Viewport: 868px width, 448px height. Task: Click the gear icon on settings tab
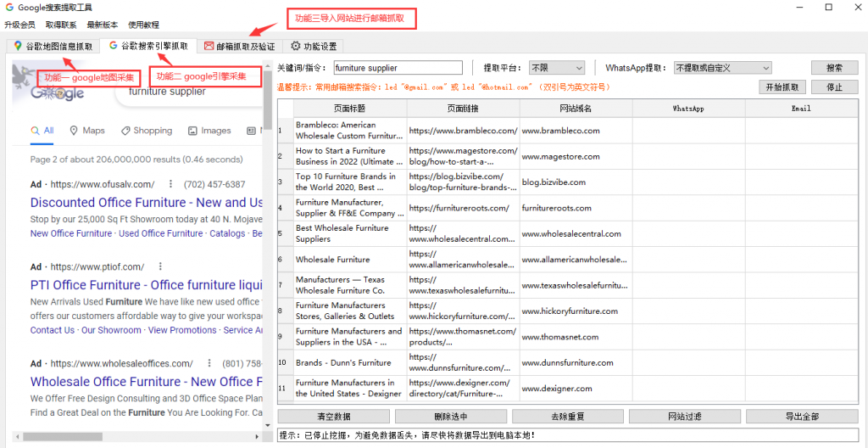coord(296,46)
